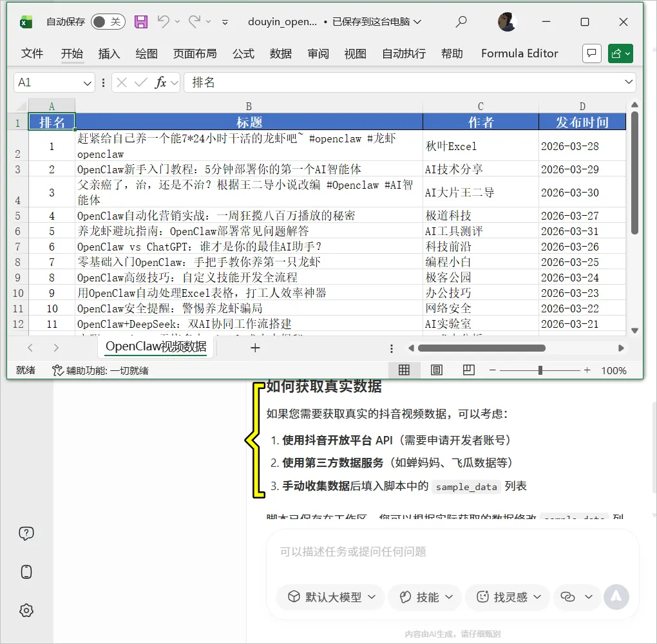
Task: Open the 自动执行 ribbon tab
Action: click(404, 53)
